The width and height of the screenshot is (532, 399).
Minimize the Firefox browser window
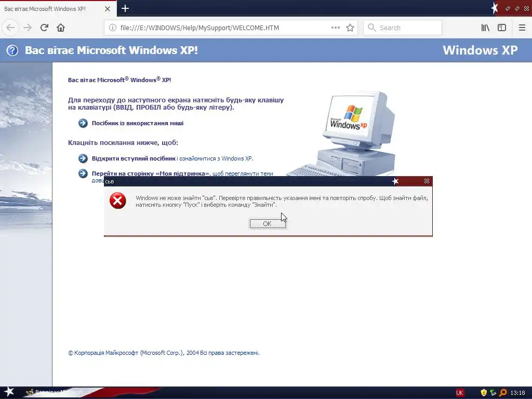508,8
